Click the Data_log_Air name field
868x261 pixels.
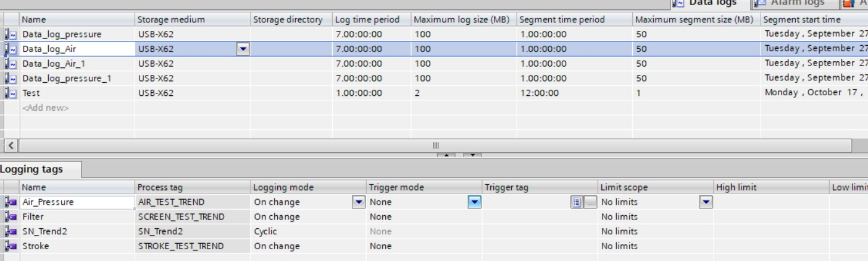coord(77,49)
